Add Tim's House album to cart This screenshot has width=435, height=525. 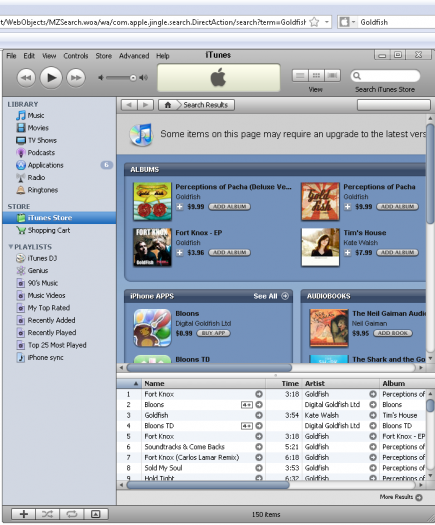coord(397,252)
